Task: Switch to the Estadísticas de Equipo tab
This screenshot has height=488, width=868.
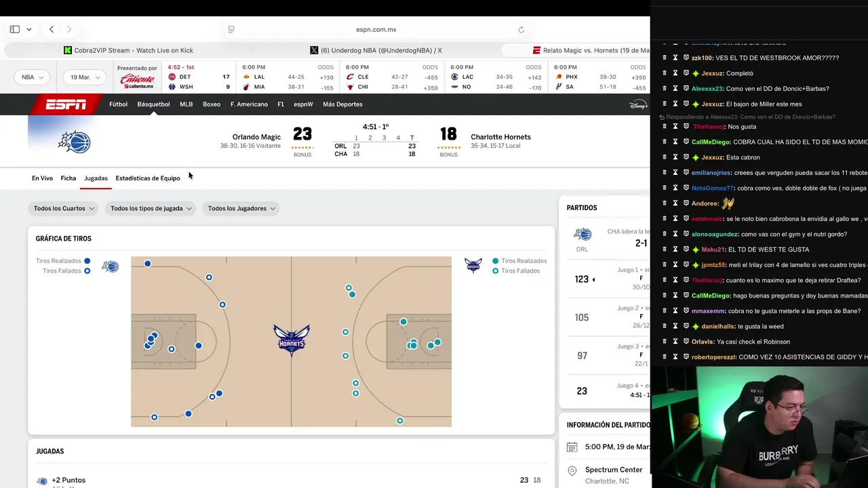Action: (x=148, y=178)
